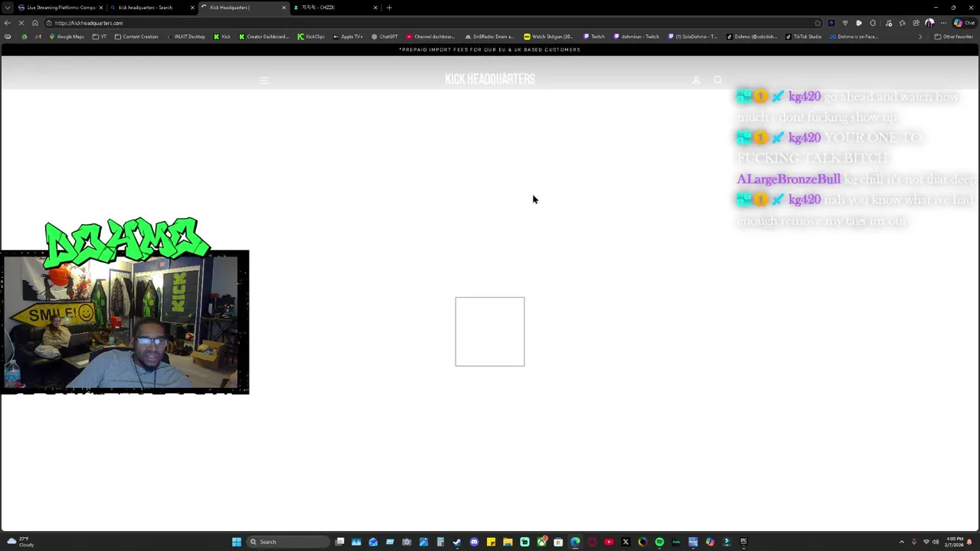
Task: Click the ALargeBronzeBull username in chat
Action: (x=789, y=179)
